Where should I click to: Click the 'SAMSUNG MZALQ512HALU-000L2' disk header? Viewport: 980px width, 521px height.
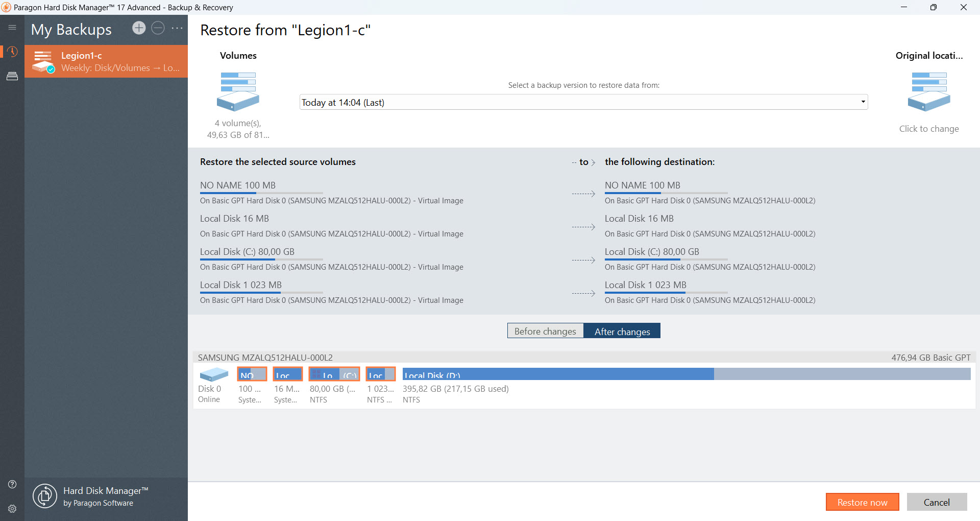point(265,358)
